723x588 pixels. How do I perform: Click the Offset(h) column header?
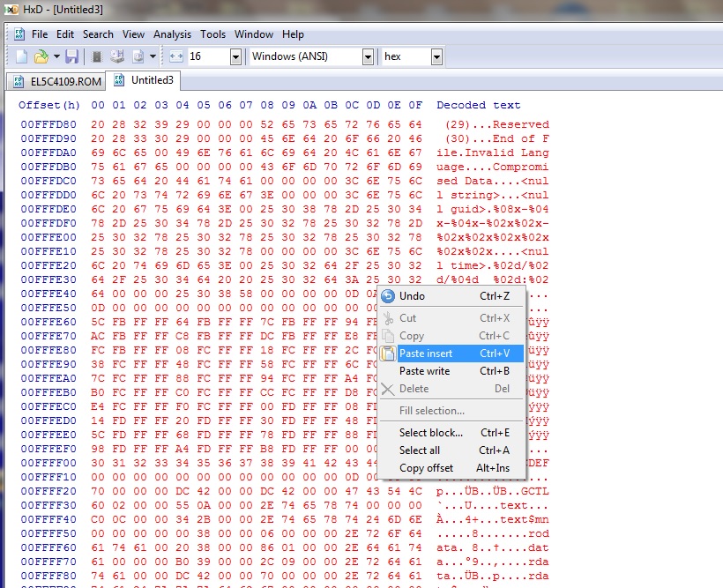[48, 105]
